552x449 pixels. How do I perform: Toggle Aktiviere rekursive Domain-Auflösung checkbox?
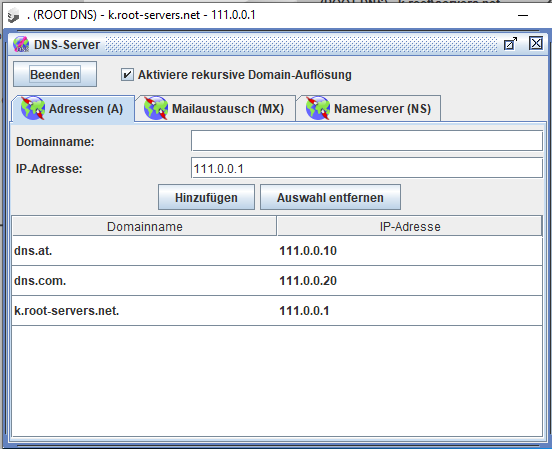point(127,75)
